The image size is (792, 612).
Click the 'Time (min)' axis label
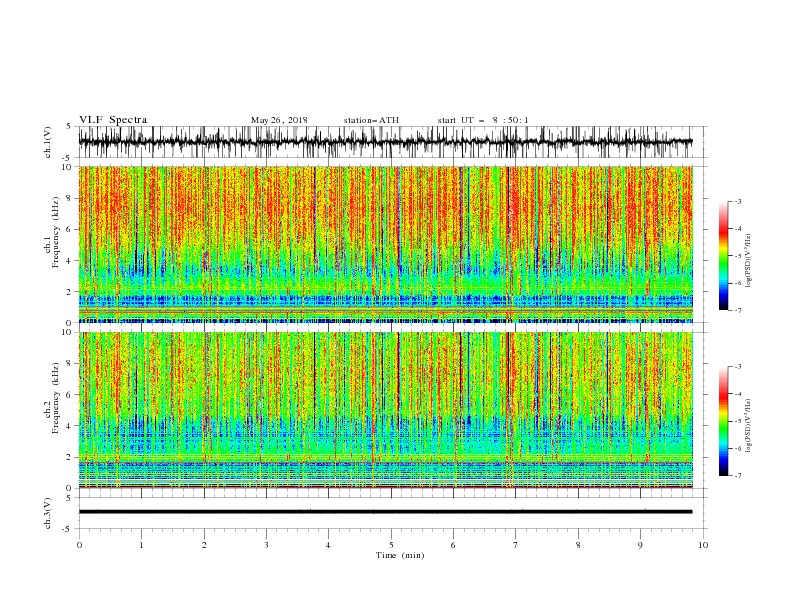click(x=400, y=555)
